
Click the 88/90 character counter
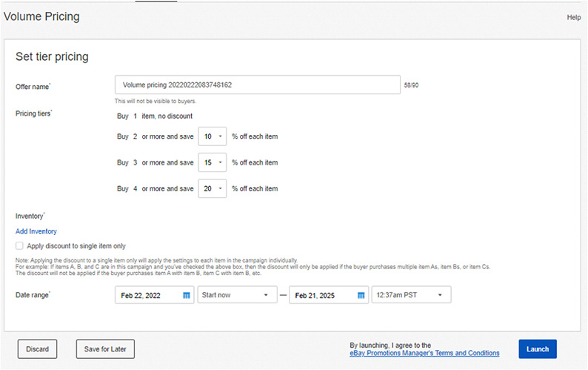pos(412,85)
